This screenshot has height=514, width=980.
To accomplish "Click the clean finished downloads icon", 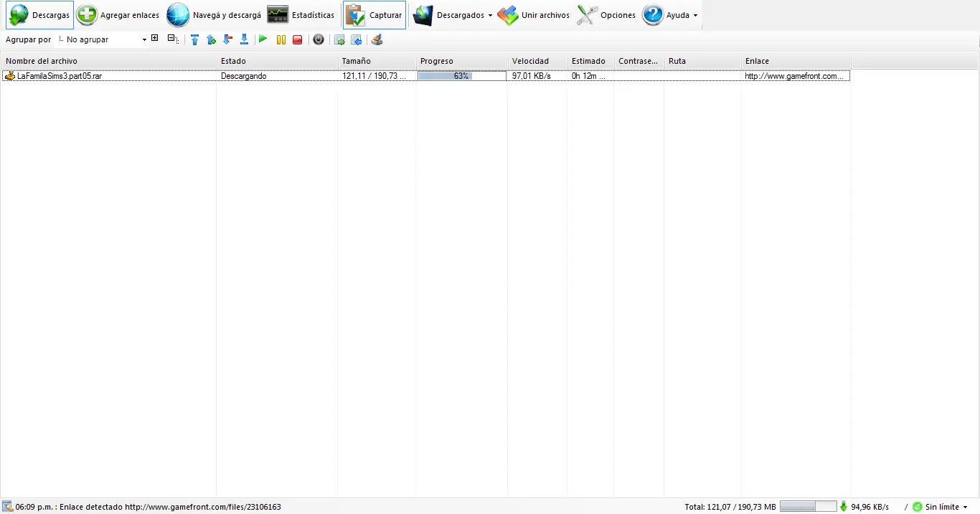I will click(377, 39).
